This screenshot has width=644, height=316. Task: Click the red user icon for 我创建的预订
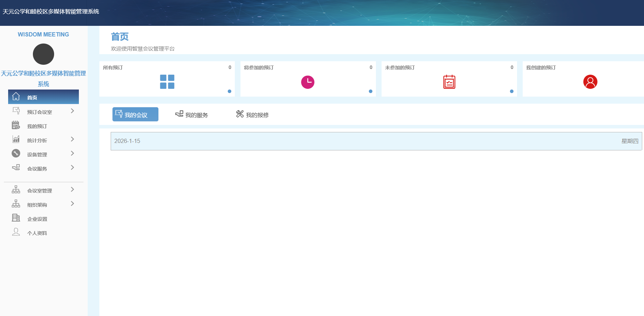pyautogui.click(x=590, y=82)
